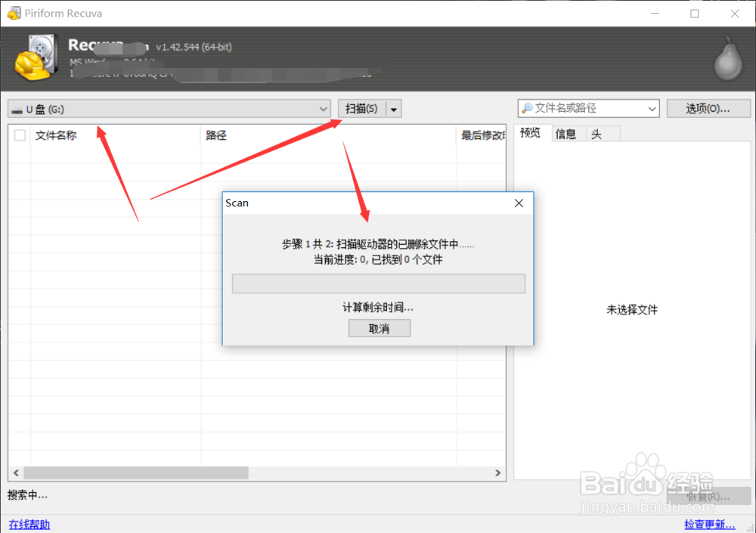Switch to the 预览 tab
Screen dimensions: 756x533
click(x=531, y=133)
